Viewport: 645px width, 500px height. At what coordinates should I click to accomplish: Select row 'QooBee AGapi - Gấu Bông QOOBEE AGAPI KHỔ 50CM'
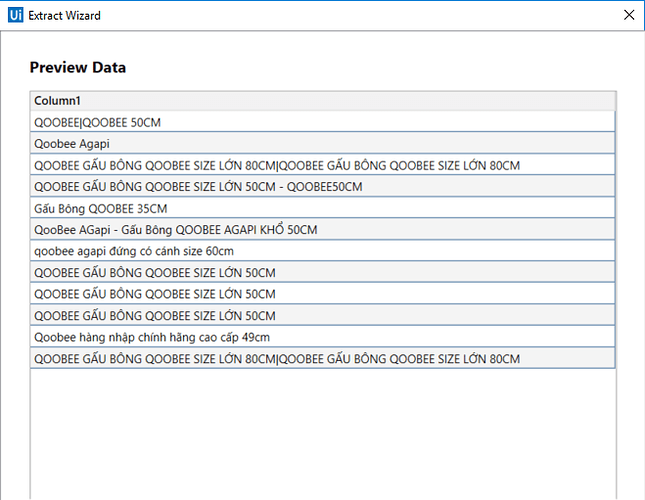[x=322, y=229]
